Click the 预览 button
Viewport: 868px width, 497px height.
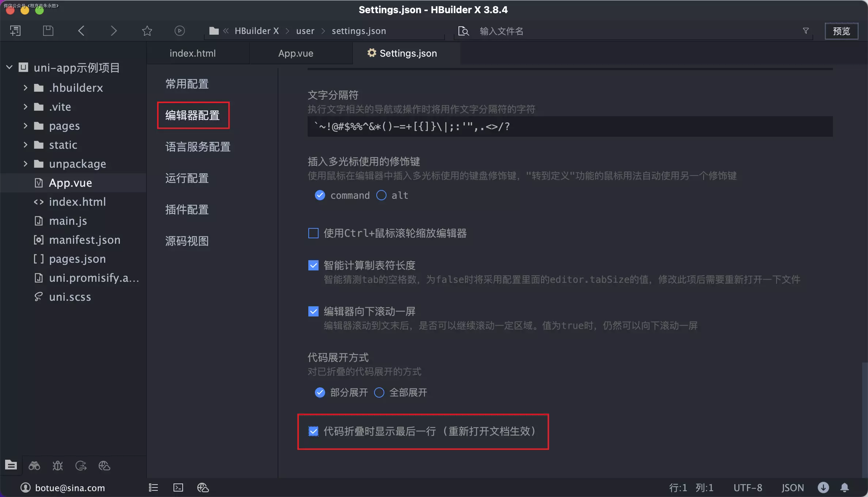coord(842,31)
